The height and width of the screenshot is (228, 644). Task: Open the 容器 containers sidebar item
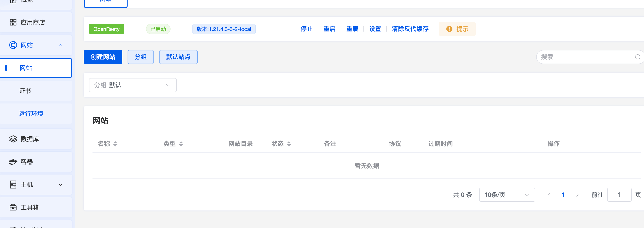[36, 162]
